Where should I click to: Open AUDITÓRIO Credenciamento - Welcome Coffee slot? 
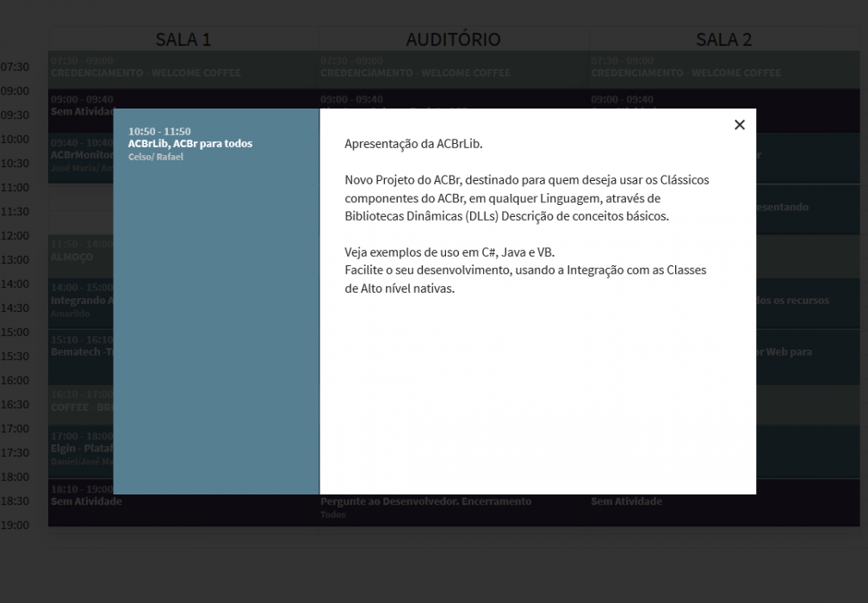[453, 70]
